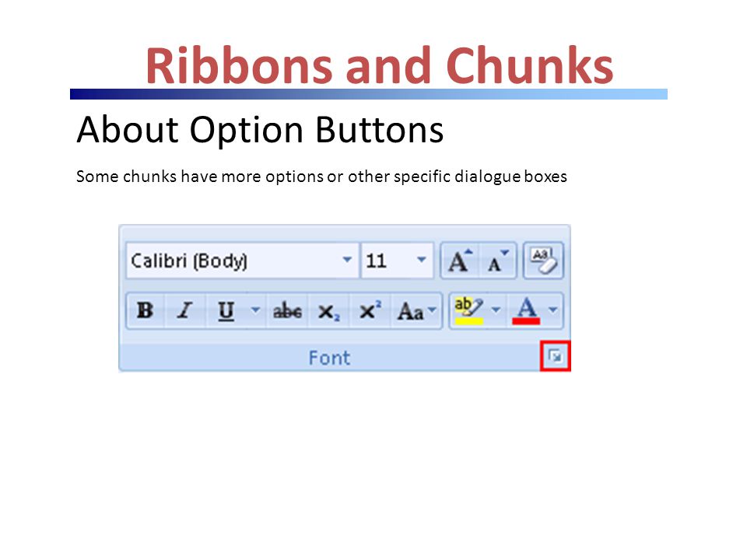Open the underline style dropdown arrow
The image size is (747, 560).
[x=256, y=310]
